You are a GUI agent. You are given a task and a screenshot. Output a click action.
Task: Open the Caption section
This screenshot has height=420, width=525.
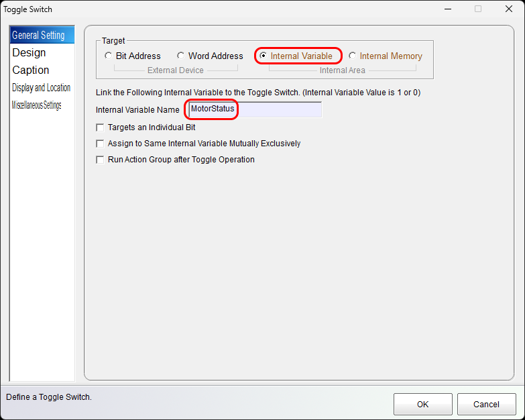pos(31,70)
